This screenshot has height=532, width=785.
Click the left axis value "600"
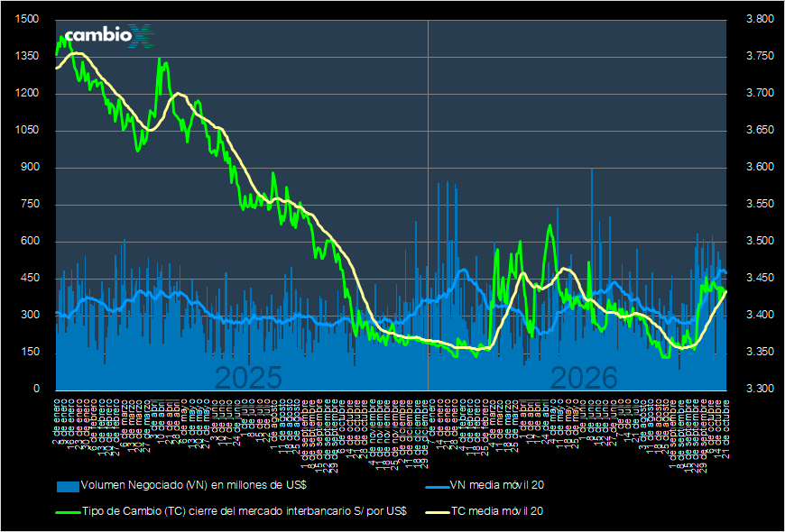(x=29, y=242)
